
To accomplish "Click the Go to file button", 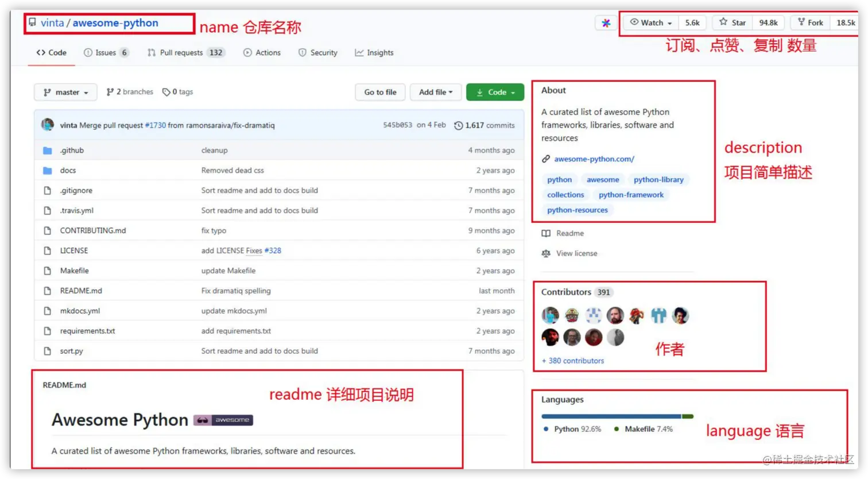I will (x=380, y=92).
